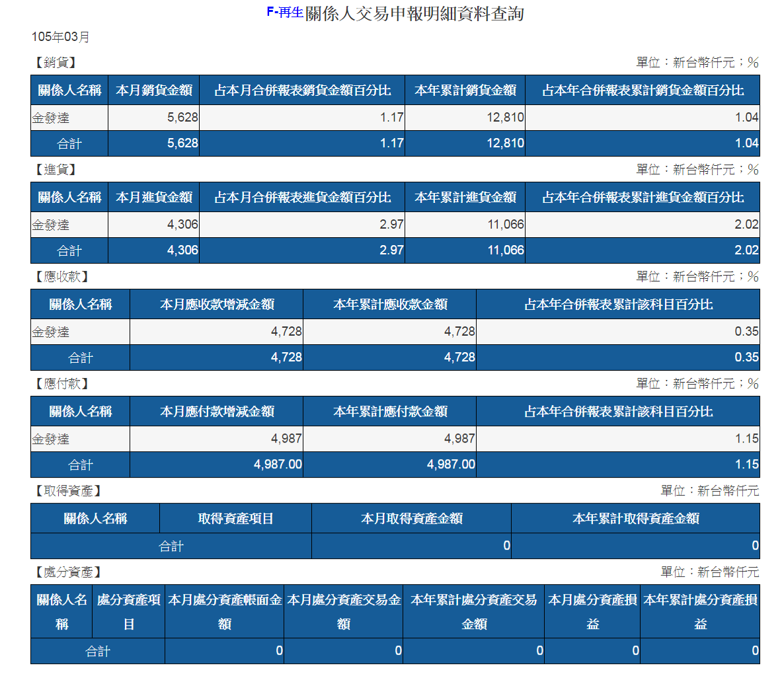
Task: Click the 本月銷貨金額 column header
Action: click(154, 90)
